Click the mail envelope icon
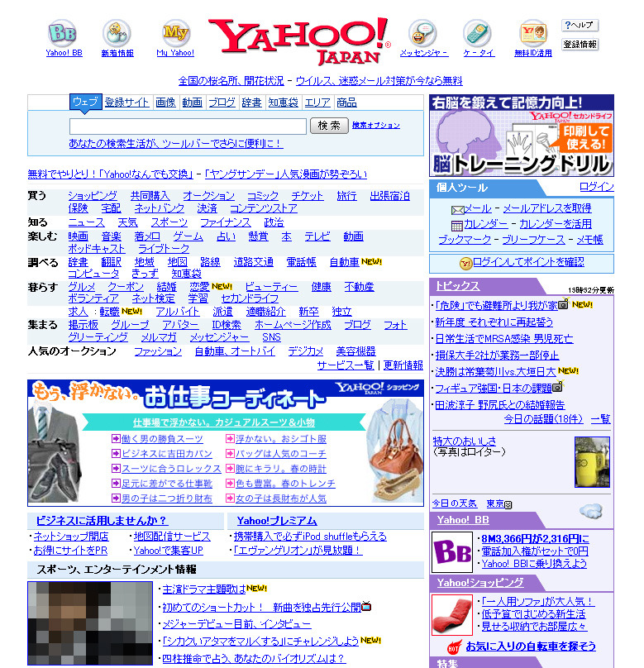The height and width of the screenshot is (668, 644). pyautogui.click(x=457, y=210)
